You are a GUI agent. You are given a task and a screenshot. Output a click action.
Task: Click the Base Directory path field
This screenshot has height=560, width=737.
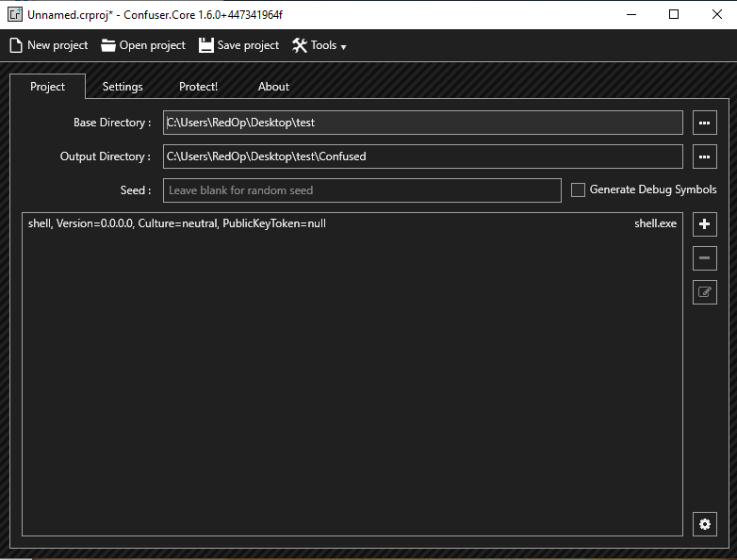click(x=422, y=123)
